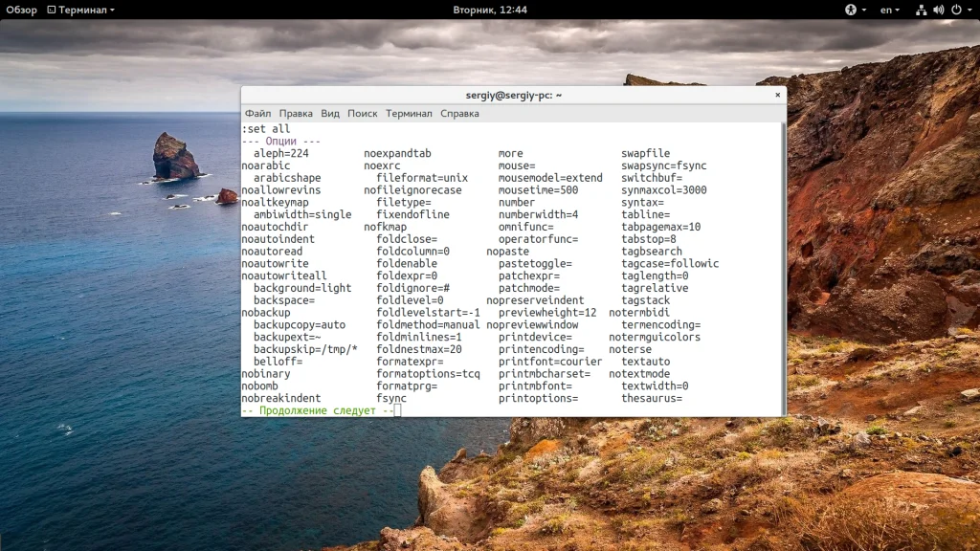
Task: Click the Обзор activities button
Action: 21,10
